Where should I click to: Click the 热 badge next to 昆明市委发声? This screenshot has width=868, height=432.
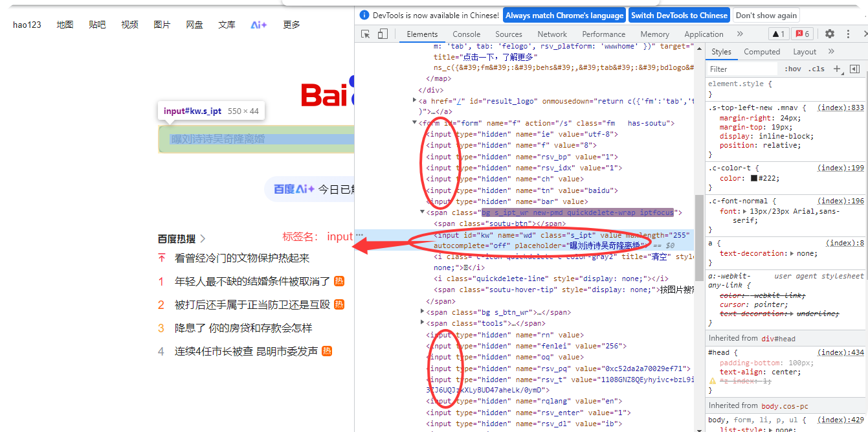(x=327, y=351)
